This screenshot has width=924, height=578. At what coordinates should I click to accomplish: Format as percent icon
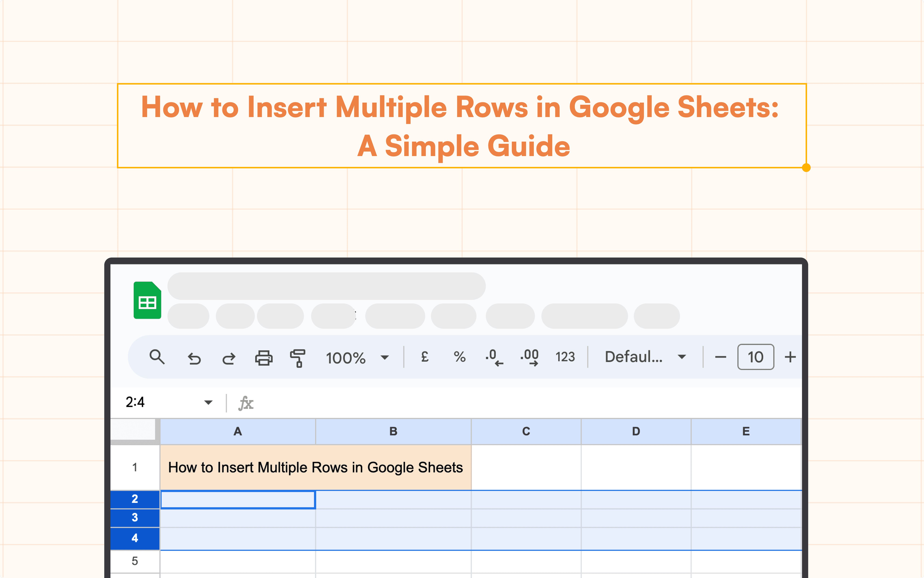coord(460,357)
